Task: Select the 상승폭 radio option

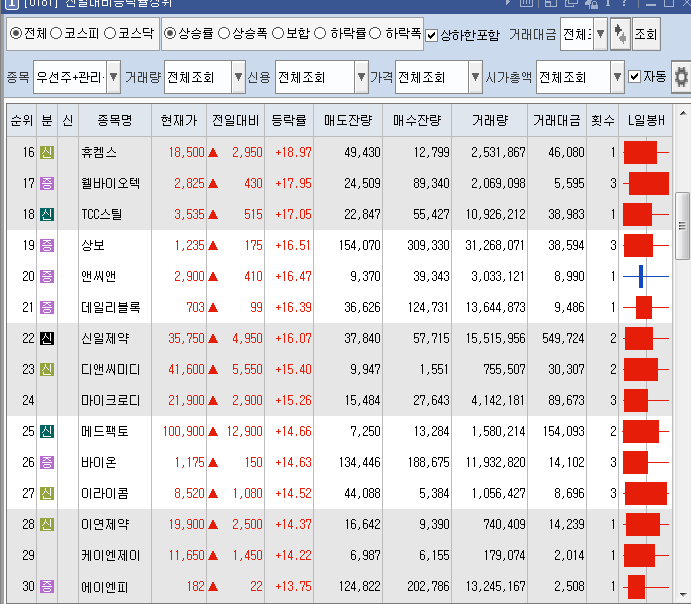Action: pyautogui.click(x=224, y=33)
